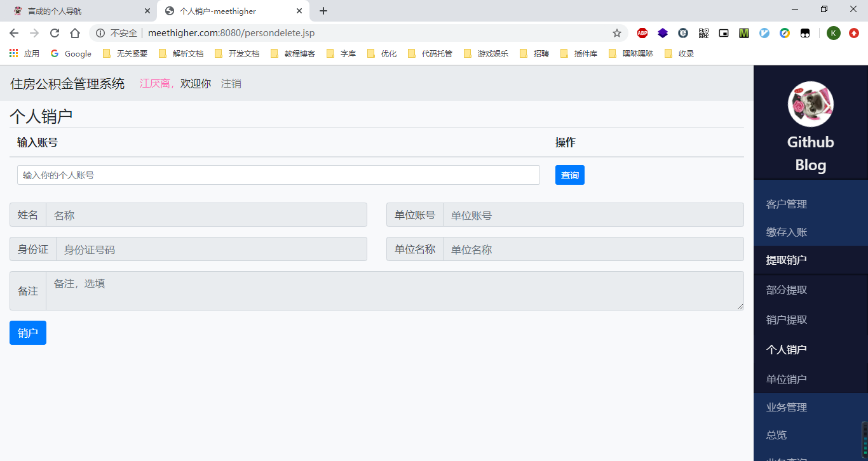Open the 字库 bookmark folder
The height and width of the screenshot is (461, 868).
(341, 54)
